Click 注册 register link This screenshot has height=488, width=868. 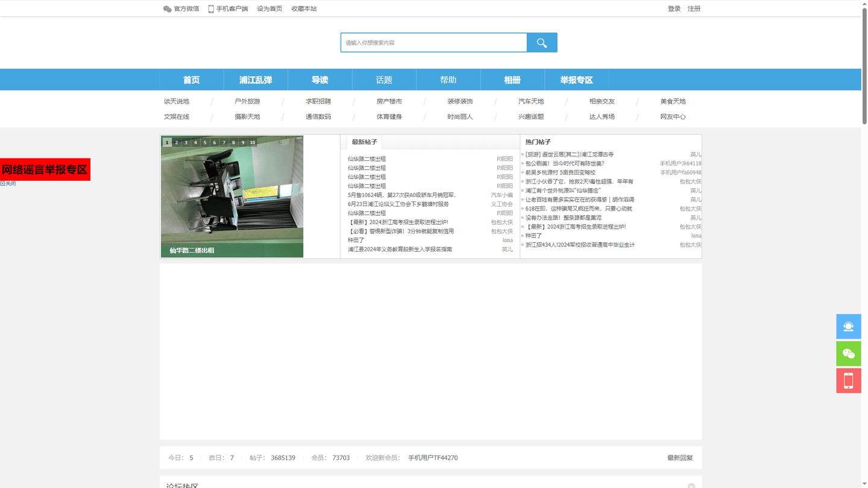coord(694,8)
